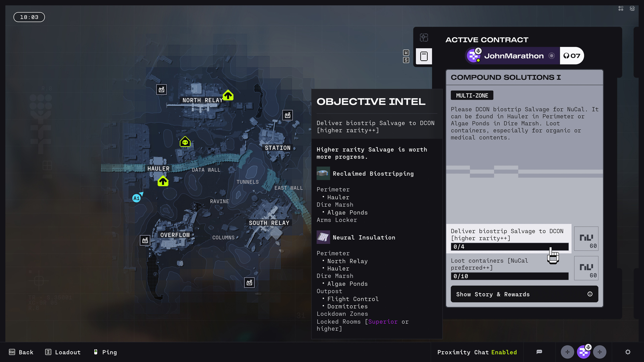Select the radio indicator next to JohnMarathon's name
The height and width of the screenshot is (362, 644).
coord(551,56)
